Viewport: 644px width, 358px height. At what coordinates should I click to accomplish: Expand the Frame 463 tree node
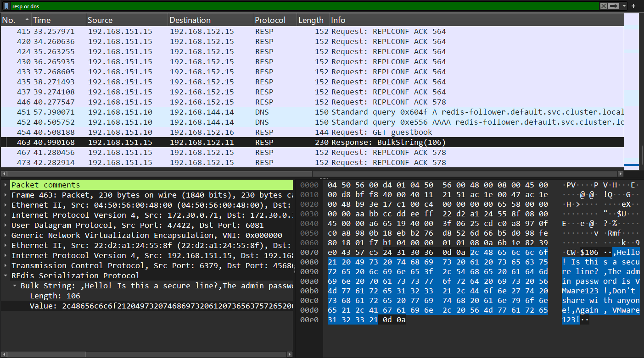click(6, 195)
